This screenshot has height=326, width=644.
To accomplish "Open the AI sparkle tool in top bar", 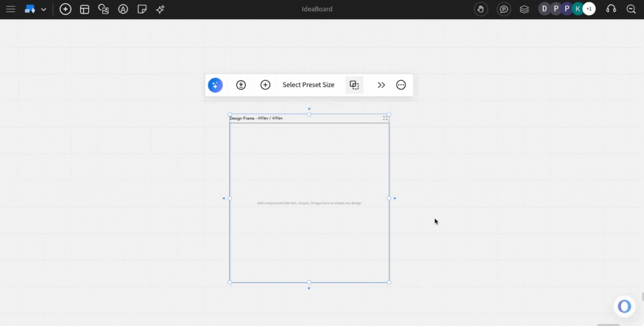I will point(160,9).
